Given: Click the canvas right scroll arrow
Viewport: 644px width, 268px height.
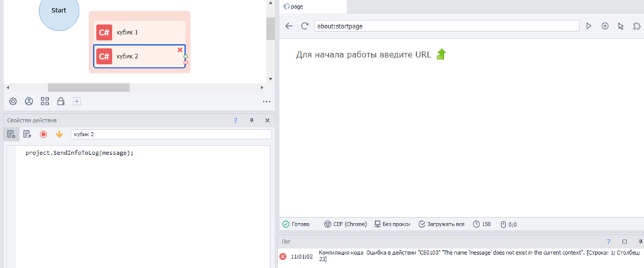Looking at the screenshot, I should [x=262, y=88].
